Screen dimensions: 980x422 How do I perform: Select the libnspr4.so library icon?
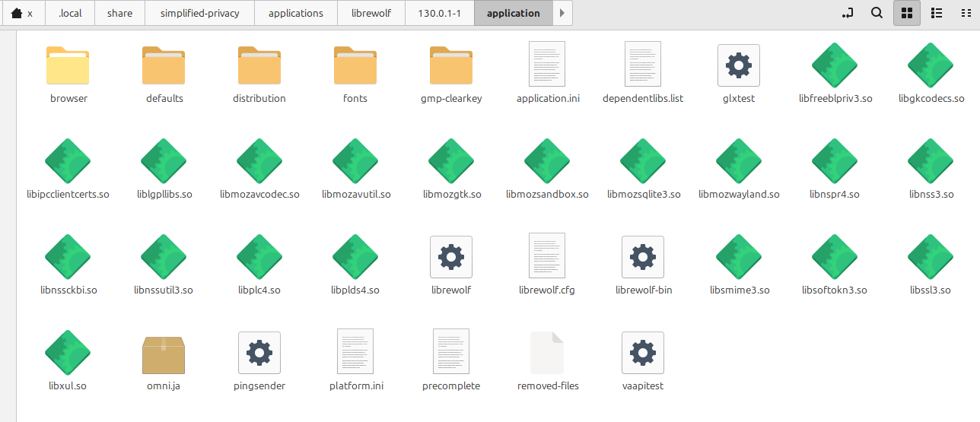(x=835, y=160)
